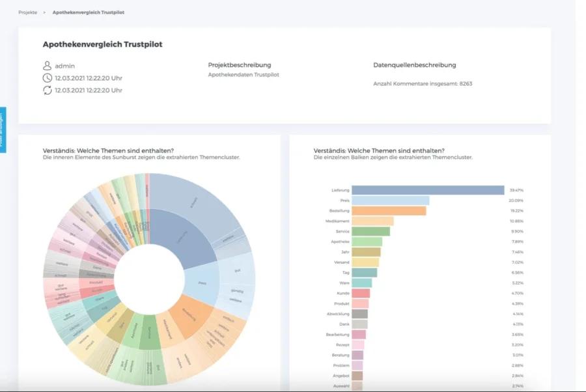Image resolution: width=586 pixels, height=392 pixels.
Task: Select the inner Preis segment of the sunburst
Action: point(202,283)
